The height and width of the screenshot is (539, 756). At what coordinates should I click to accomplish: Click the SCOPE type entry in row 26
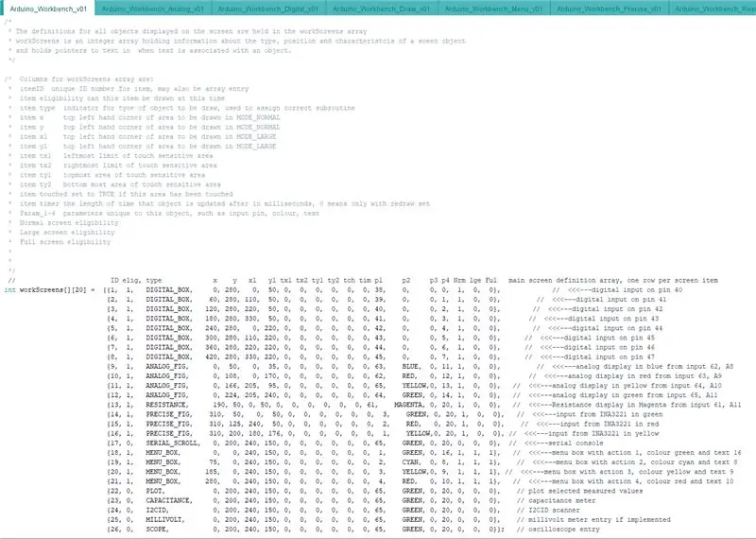pos(157,530)
